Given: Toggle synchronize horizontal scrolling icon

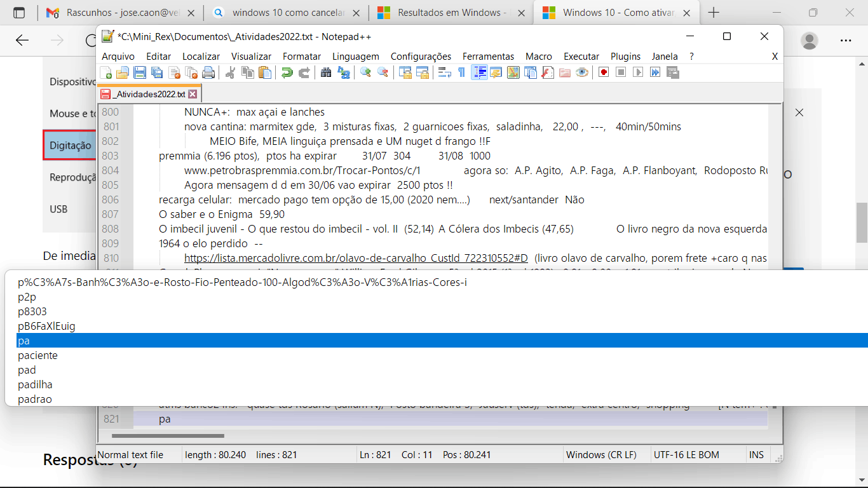Looking at the screenshot, I should coord(423,72).
